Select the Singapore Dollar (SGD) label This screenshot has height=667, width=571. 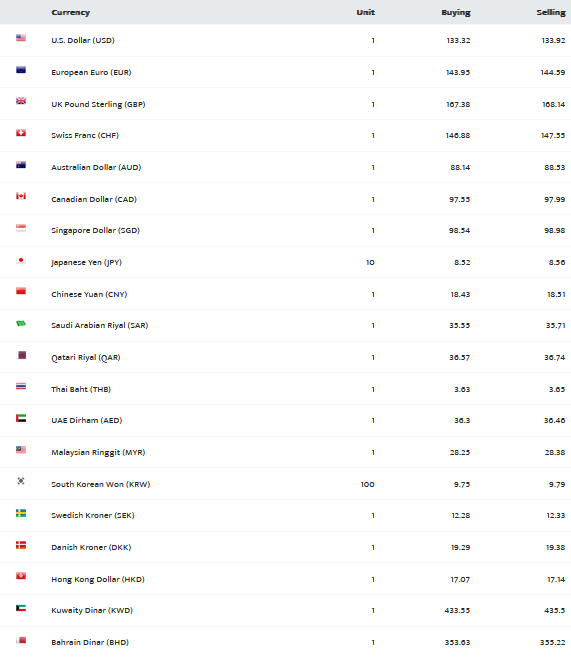point(96,231)
